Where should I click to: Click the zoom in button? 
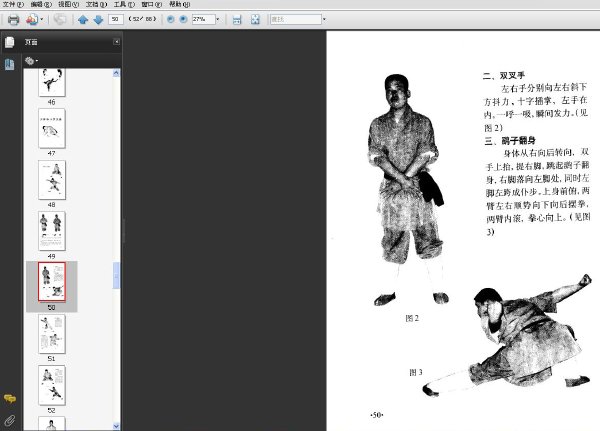click(x=184, y=19)
